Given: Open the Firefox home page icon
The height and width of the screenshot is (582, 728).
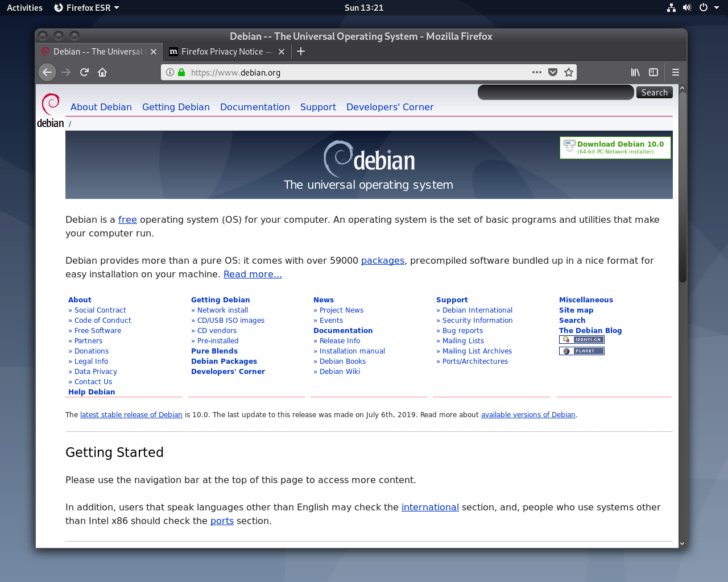Looking at the screenshot, I should (x=102, y=72).
